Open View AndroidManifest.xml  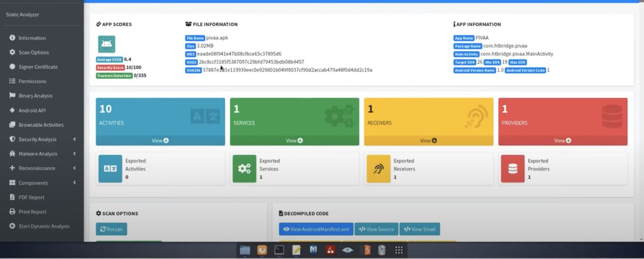pyautogui.click(x=316, y=229)
